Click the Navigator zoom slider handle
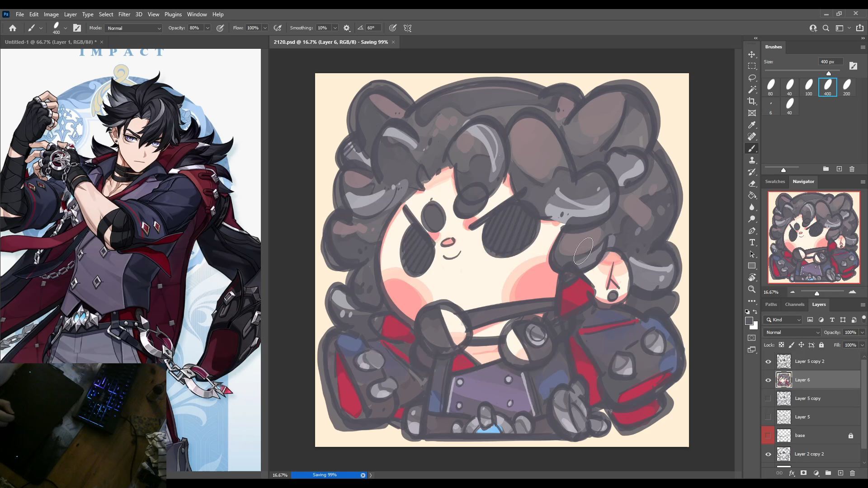Screen dimensions: 868x488 [817, 293]
